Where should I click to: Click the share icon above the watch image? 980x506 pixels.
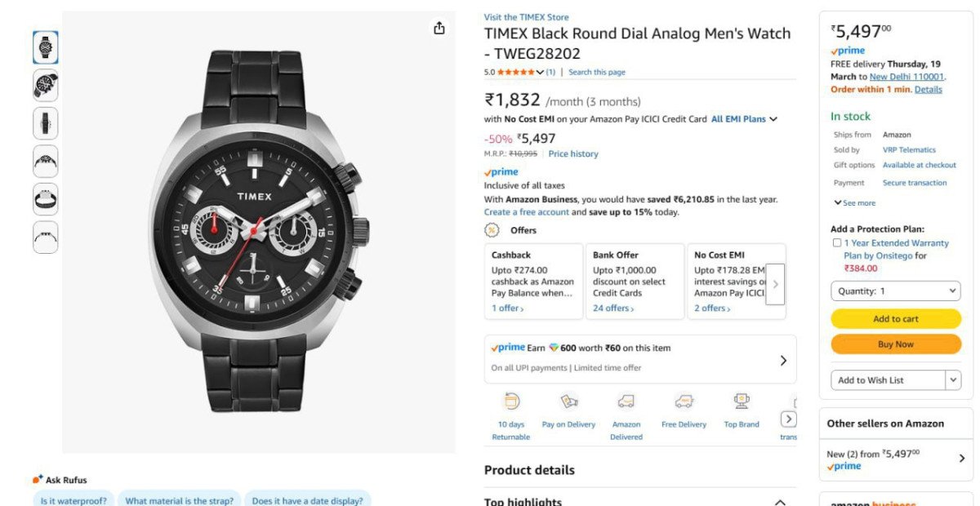click(x=439, y=27)
